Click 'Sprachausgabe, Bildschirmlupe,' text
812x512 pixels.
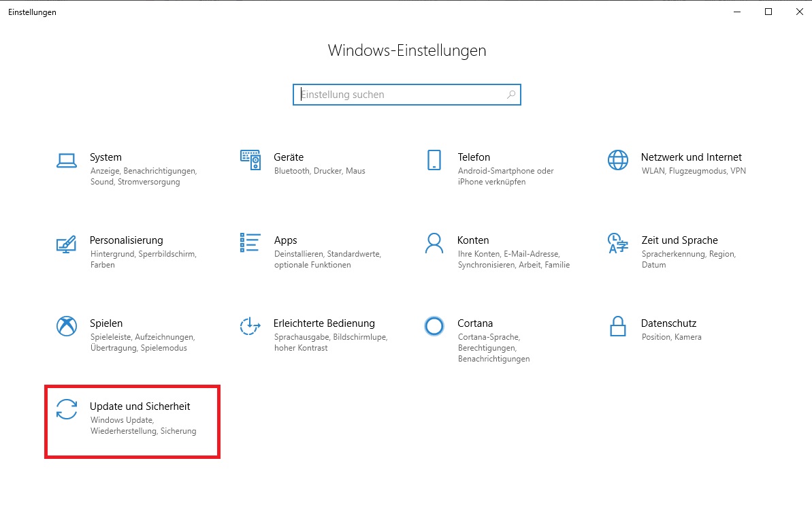(331, 337)
